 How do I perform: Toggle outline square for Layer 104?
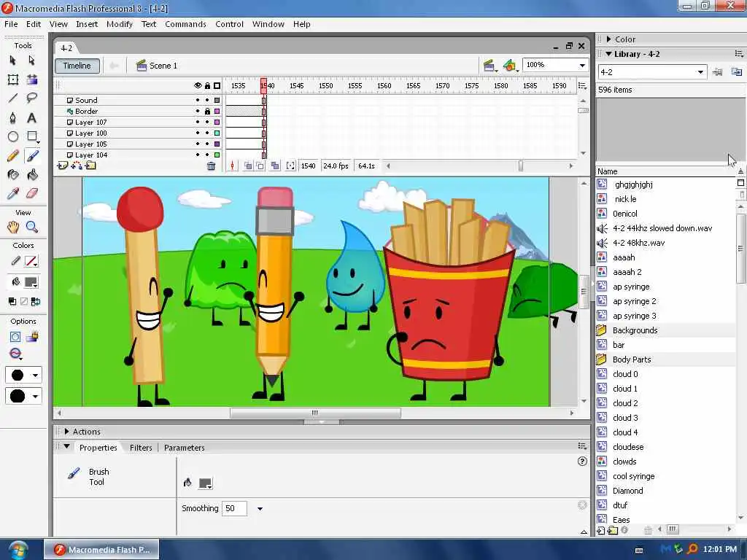pyautogui.click(x=217, y=155)
